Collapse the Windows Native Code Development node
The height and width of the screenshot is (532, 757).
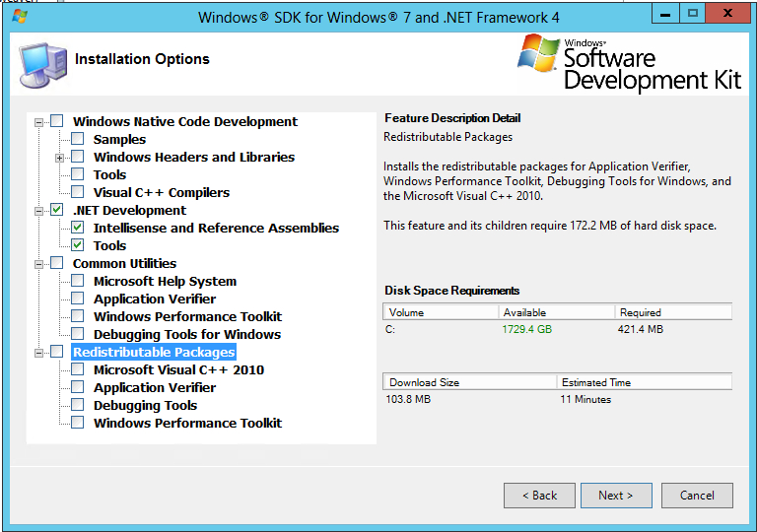[39, 122]
